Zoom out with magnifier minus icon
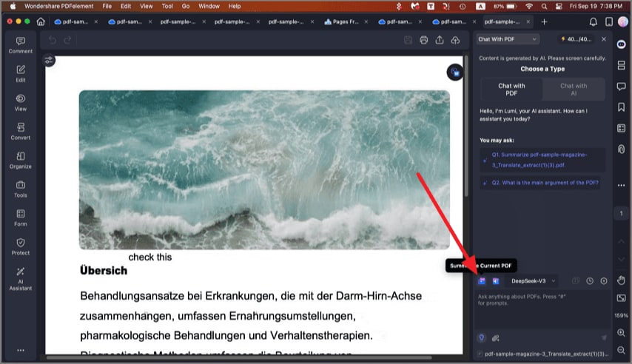Viewport: 632px width, 364px height. coord(621,350)
